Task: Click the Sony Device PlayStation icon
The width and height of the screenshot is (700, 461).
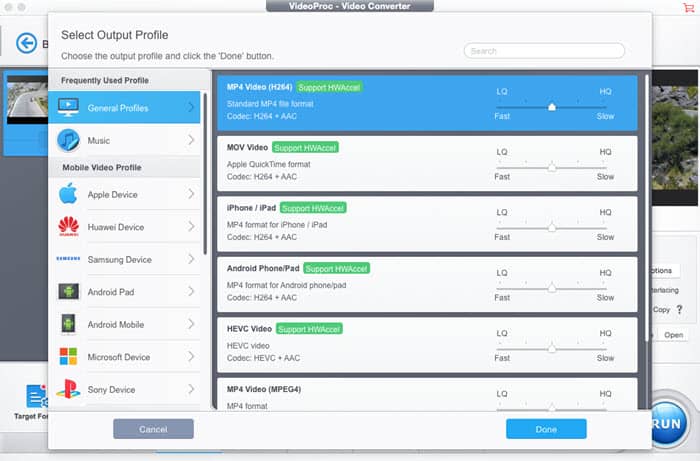Action: click(x=68, y=389)
